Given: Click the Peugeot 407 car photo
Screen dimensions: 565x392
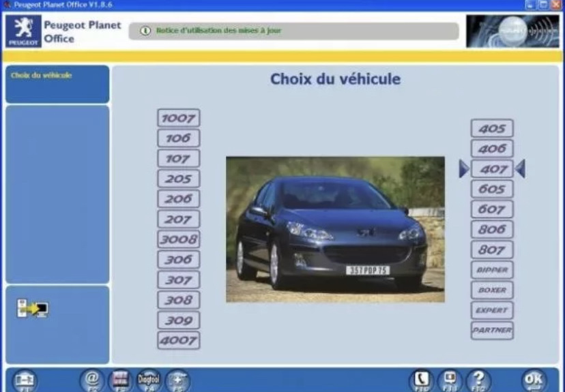Looking at the screenshot, I should click(335, 230).
